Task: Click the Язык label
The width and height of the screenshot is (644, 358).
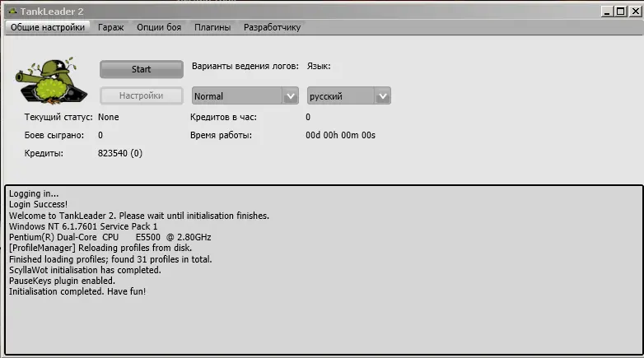Action: [x=319, y=66]
